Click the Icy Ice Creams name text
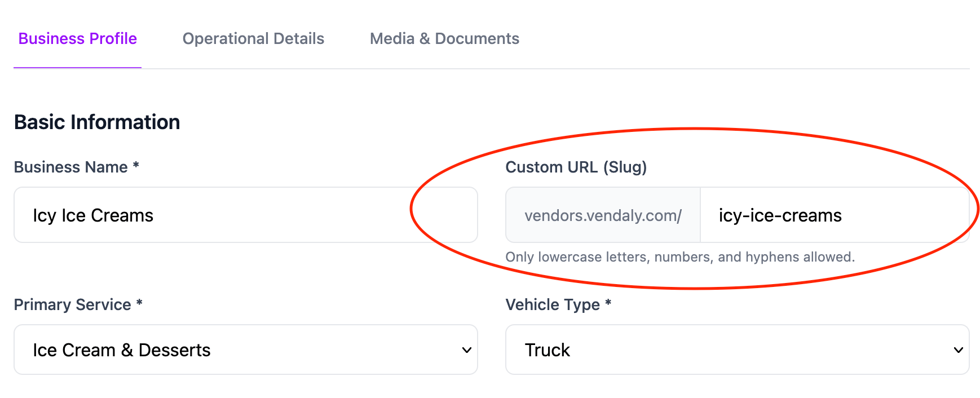Image resolution: width=980 pixels, height=398 pixels. 93,215
